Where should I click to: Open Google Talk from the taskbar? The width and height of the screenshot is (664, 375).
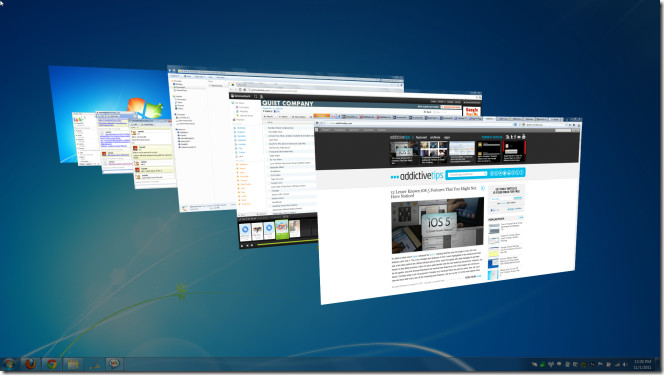point(114,364)
